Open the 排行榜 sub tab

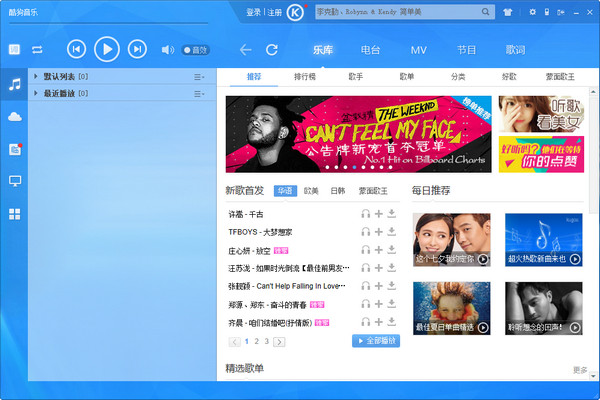click(305, 77)
